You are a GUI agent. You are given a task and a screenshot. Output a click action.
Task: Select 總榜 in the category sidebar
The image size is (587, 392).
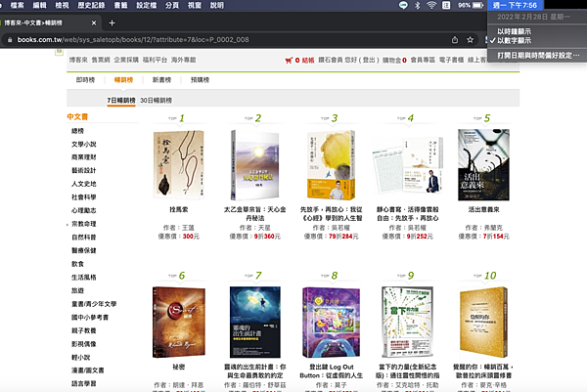coord(77,131)
